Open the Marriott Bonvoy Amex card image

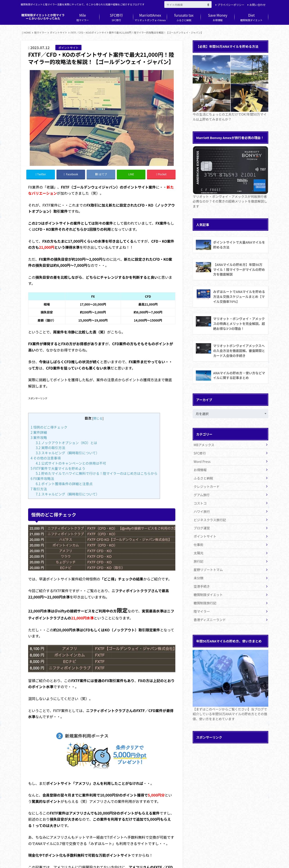(x=230, y=170)
